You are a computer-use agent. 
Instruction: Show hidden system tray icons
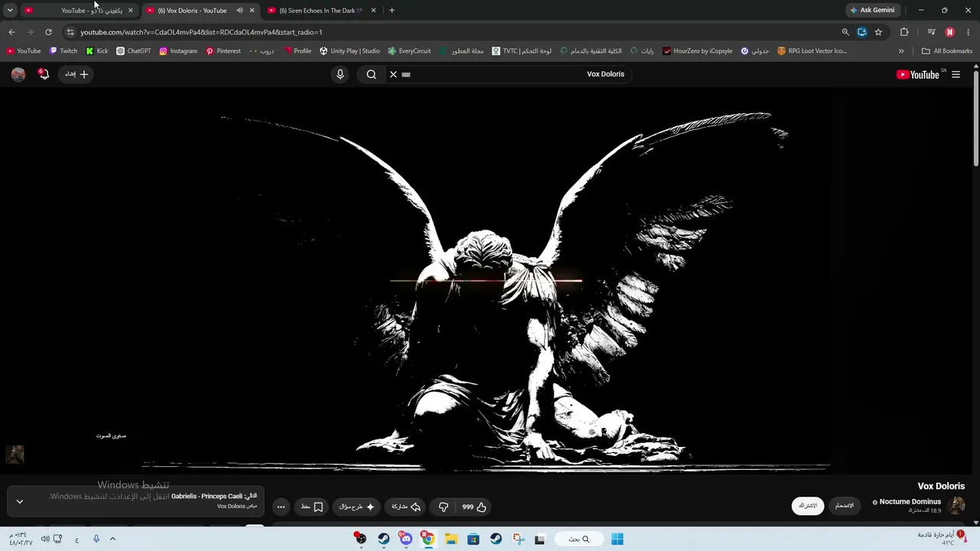coord(113,539)
